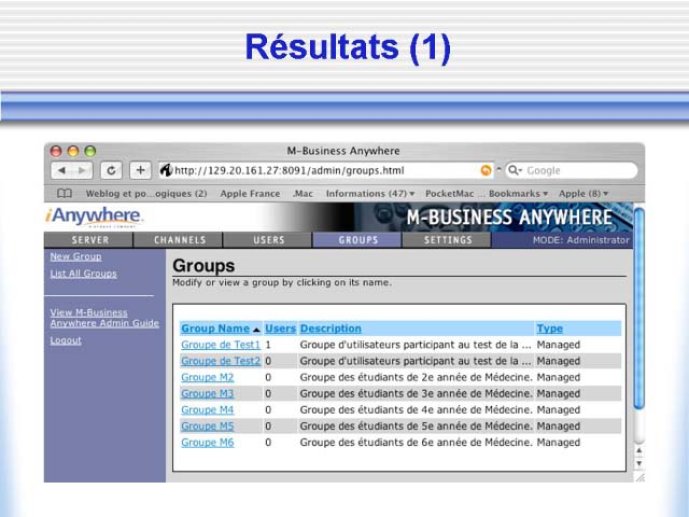The height and width of the screenshot is (517, 689).
Task: Switch to the SETTINGS tab
Action: 447,240
